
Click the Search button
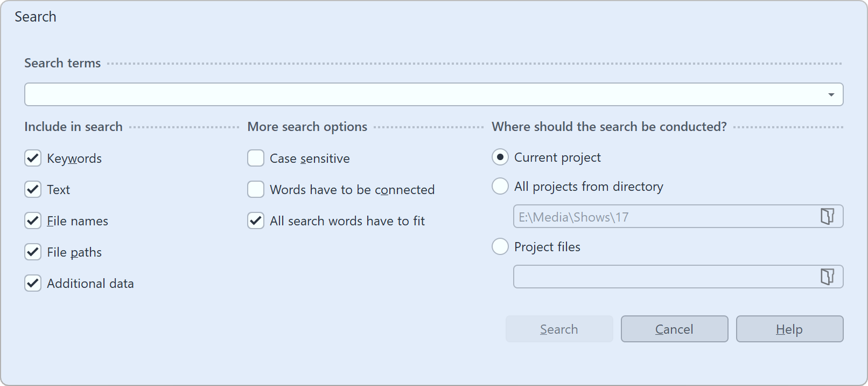click(559, 329)
